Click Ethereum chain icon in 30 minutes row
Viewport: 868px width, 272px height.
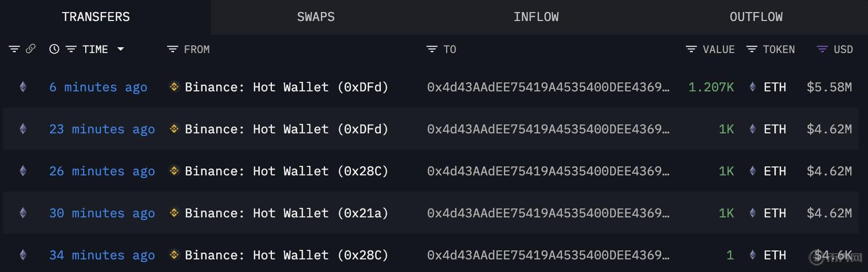tap(23, 213)
